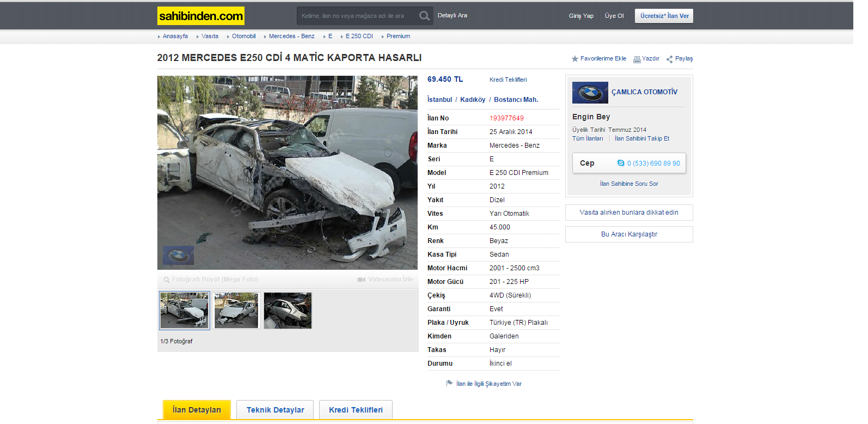This screenshot has width=868, height=424.
Task: Open the Premium breadcrumb
Action: tap(398, 36)
